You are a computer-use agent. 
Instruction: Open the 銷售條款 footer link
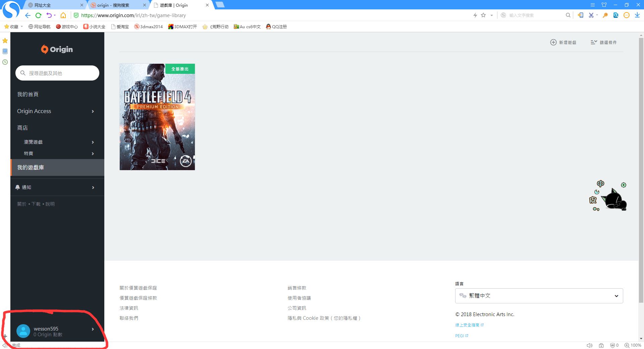[297, 288]
